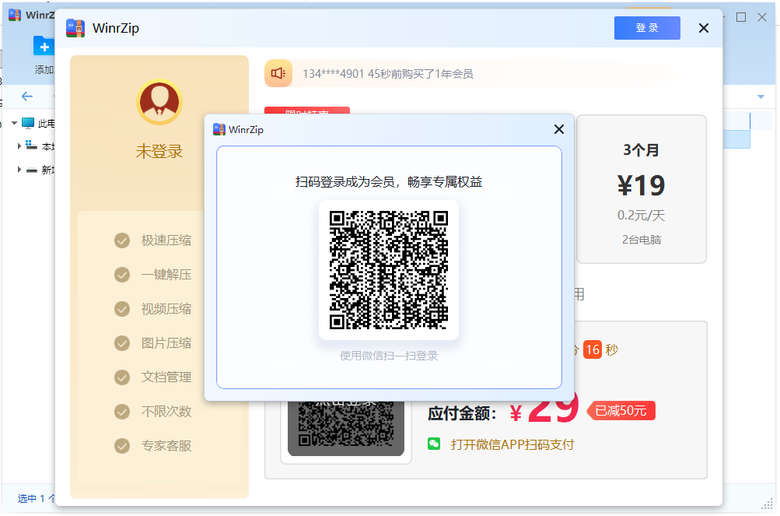Click the 视频压缩 feature text
The image size is (780, 516).
pos(166,309)
